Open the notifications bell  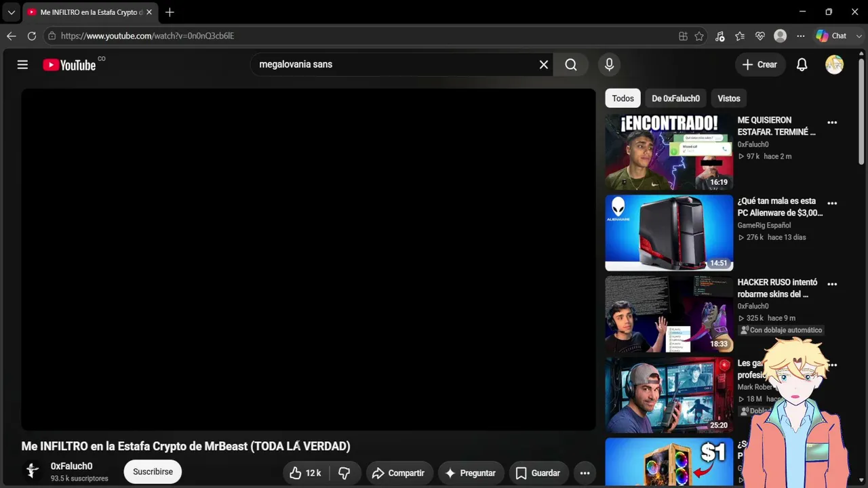click(802, 64)
